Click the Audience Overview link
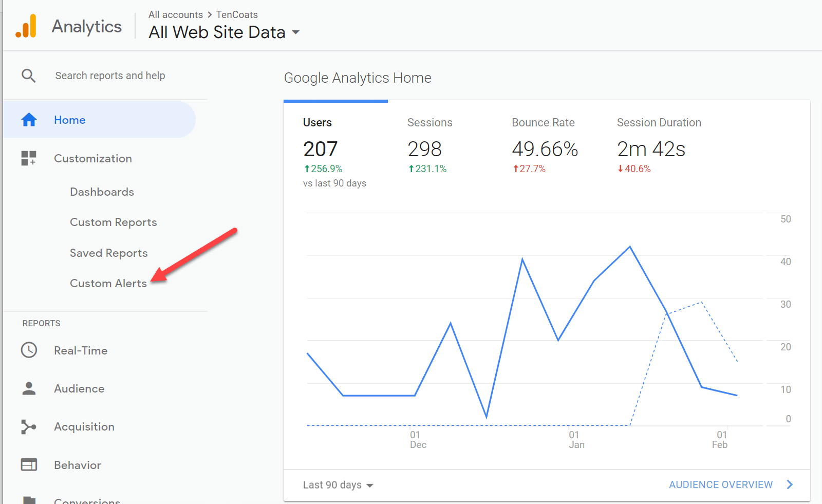The height and width of the screenshot is (504, 822). click(721, 484)
